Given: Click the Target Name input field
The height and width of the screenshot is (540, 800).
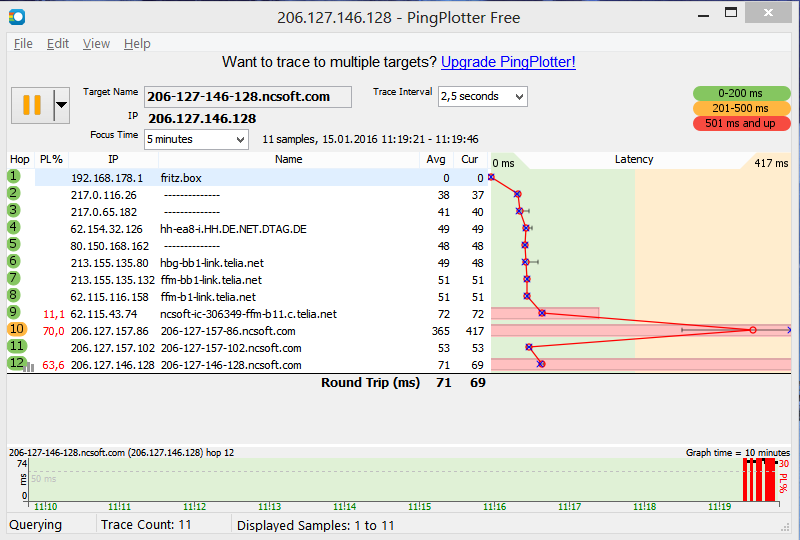Looking at the screenshot, I should (247, 97).
